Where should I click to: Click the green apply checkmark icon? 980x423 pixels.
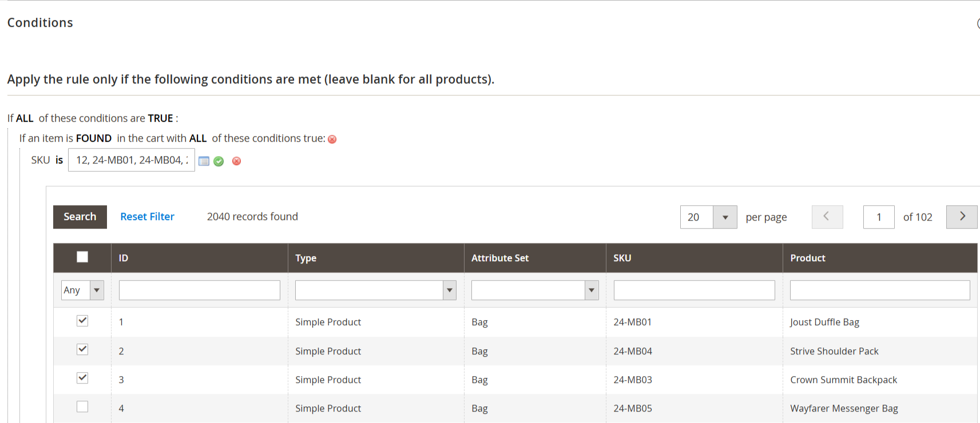click(219, 161)
